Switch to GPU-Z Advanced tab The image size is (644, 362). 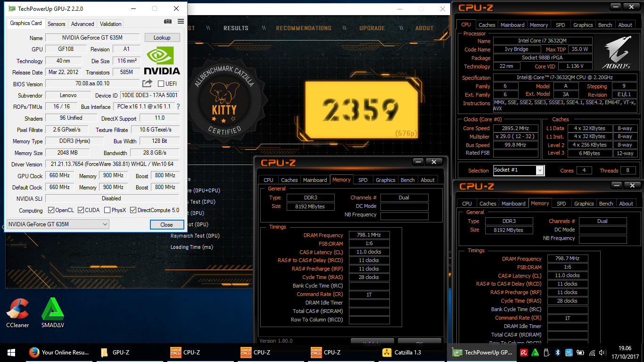[x=83, y=24]
